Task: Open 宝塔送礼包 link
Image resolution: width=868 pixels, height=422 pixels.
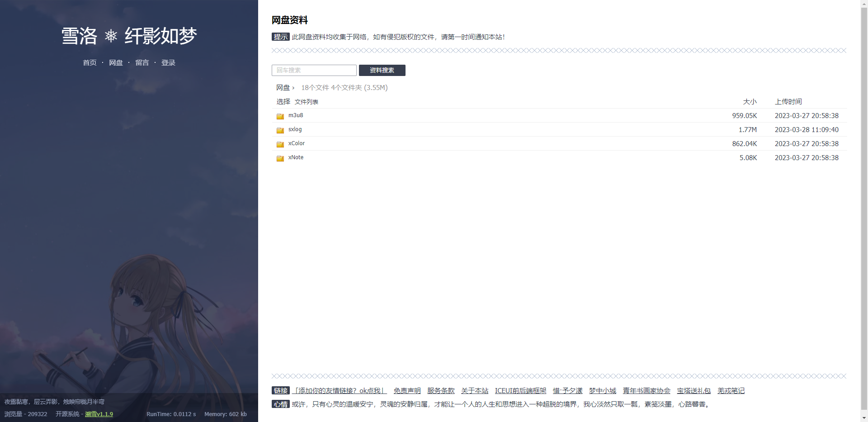Action: click(694, 391)
